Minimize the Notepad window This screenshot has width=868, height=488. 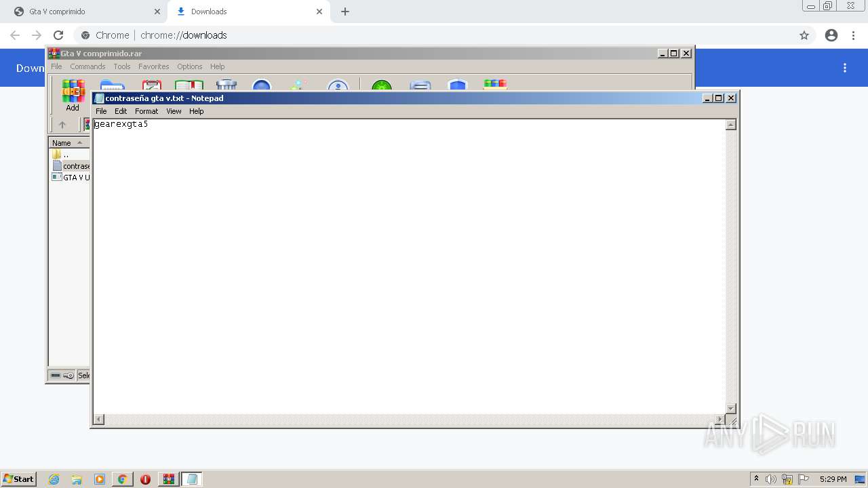(x=707, y=98)
